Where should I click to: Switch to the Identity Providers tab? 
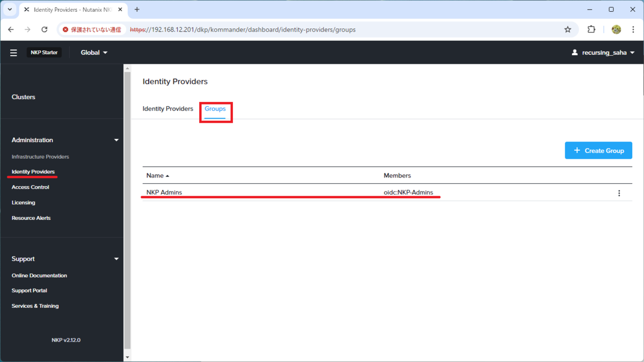click(168, 109)
